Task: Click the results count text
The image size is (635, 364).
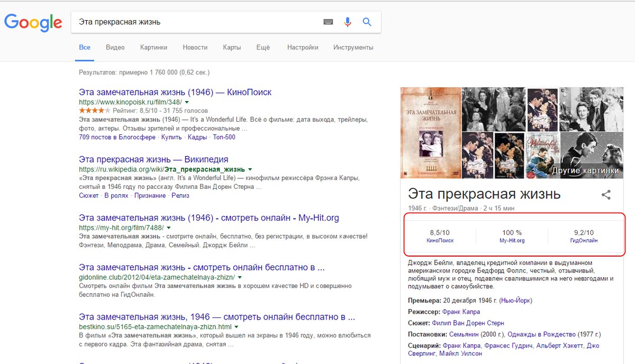Action: (144, 72)
